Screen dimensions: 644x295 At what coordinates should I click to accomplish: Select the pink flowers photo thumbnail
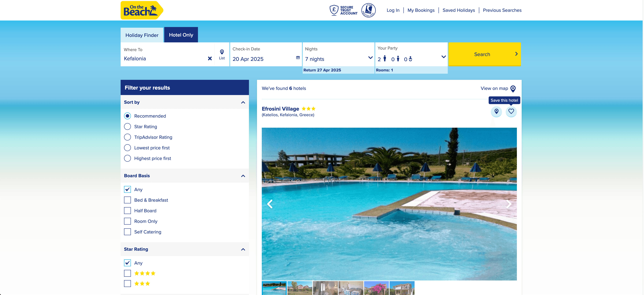pyautogui.click(x=376, y=288)
